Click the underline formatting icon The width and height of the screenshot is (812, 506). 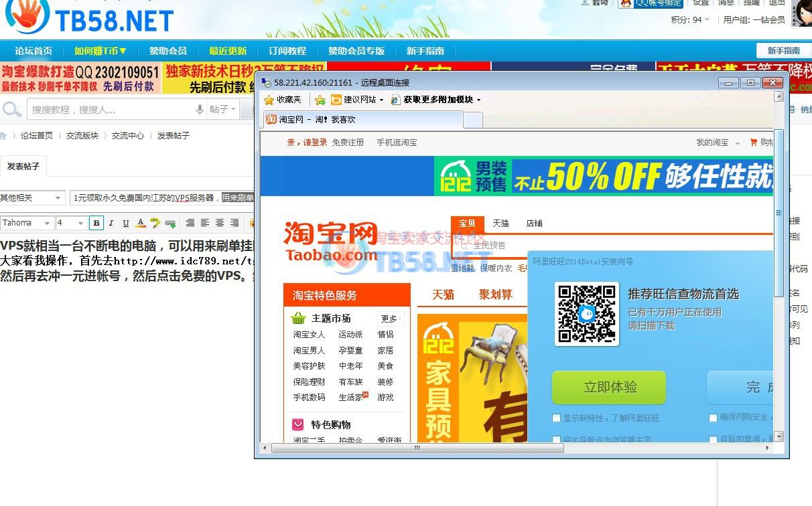point(125,223)
